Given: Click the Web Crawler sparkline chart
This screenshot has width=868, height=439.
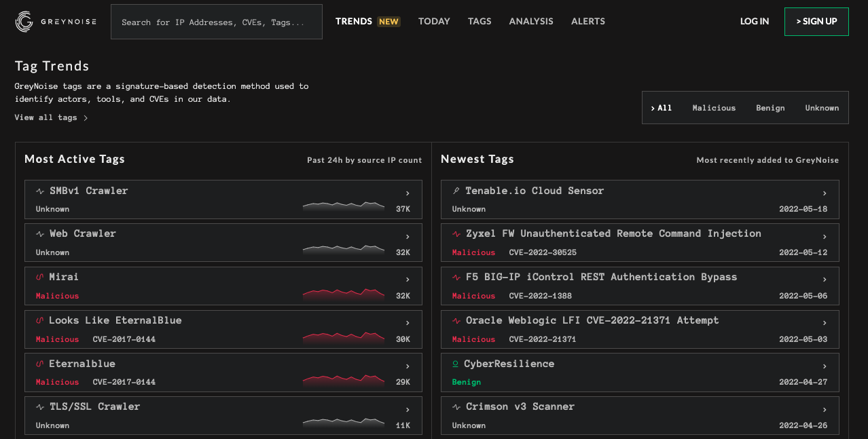Looking at the screenshot, I should (344, 250).
